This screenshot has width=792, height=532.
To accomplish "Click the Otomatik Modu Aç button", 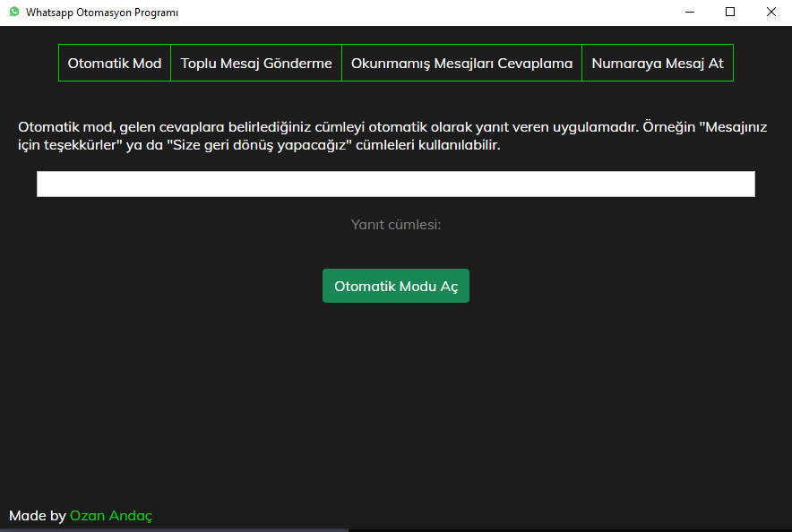I will click(x=396, y=286).
